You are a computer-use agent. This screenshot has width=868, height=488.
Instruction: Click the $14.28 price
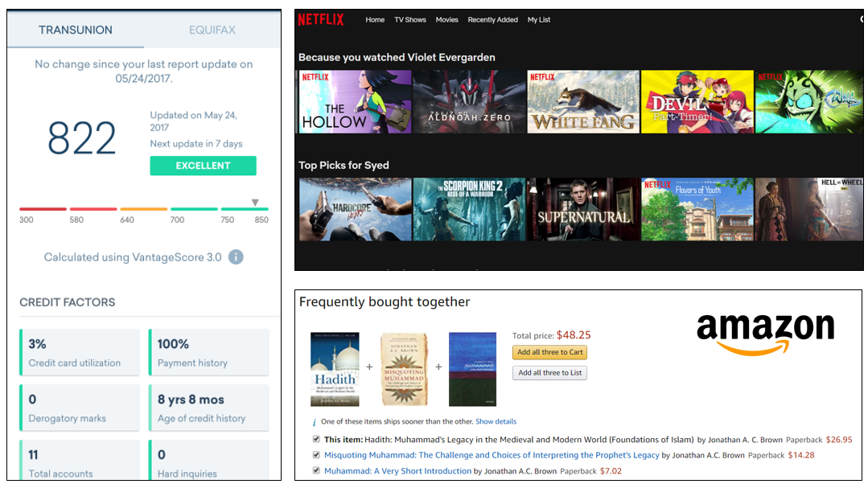pyautogui.click(x=801, y=455)
